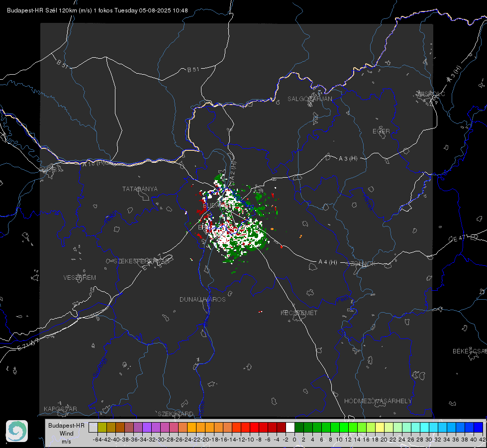Click the legend value 30
Viewport: 487px width, 448px height.
click(429, 440)
